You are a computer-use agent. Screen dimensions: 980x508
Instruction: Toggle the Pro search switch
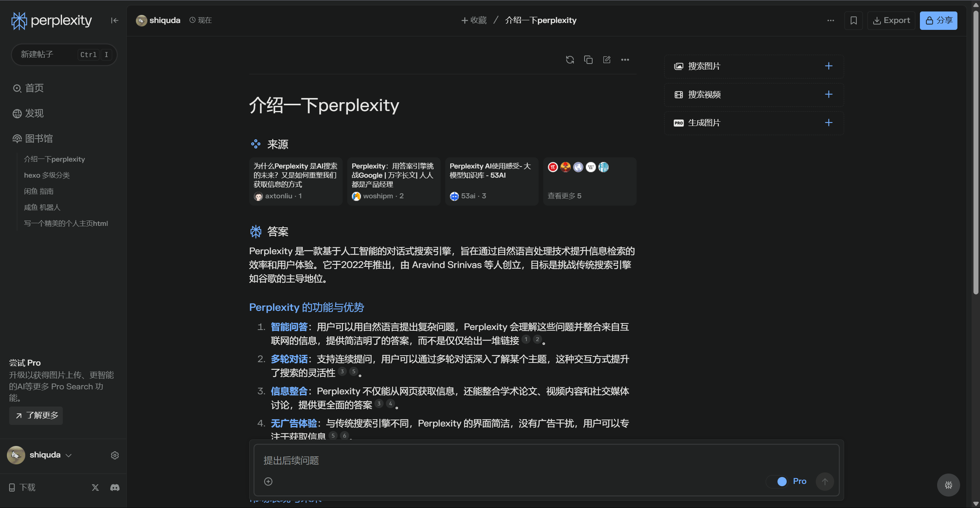point(777,481)
